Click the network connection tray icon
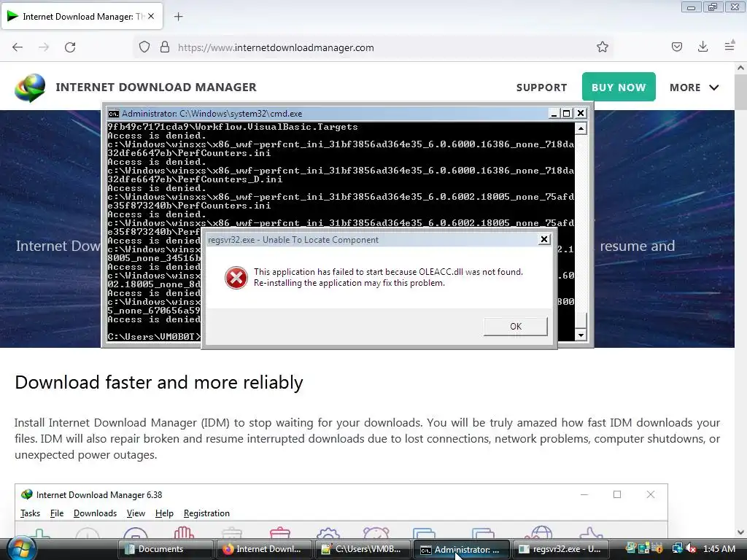This screenshot has width=747, height=560. click(x=677, y=549)
